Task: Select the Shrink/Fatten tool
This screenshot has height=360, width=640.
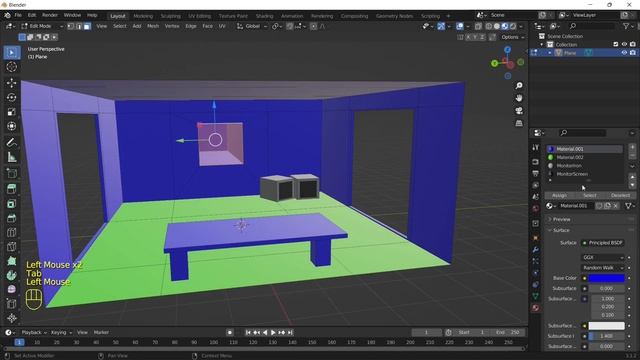Action: 11,318
